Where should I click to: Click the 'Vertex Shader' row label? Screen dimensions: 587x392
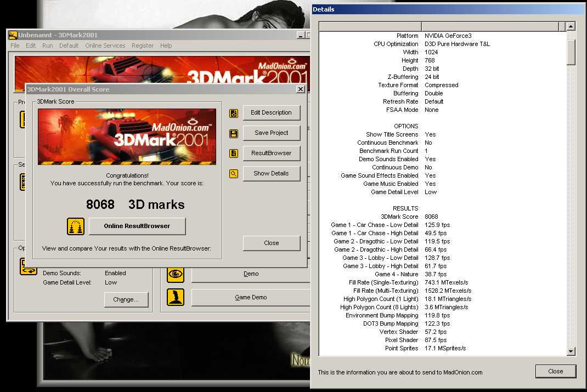pyautogui.click(x=399, y=332)
